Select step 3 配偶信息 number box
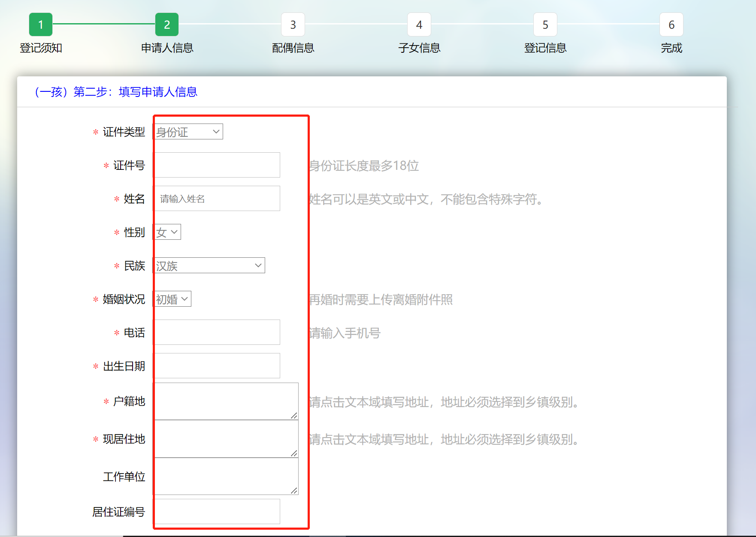756x537 pixels. point(293,24)
